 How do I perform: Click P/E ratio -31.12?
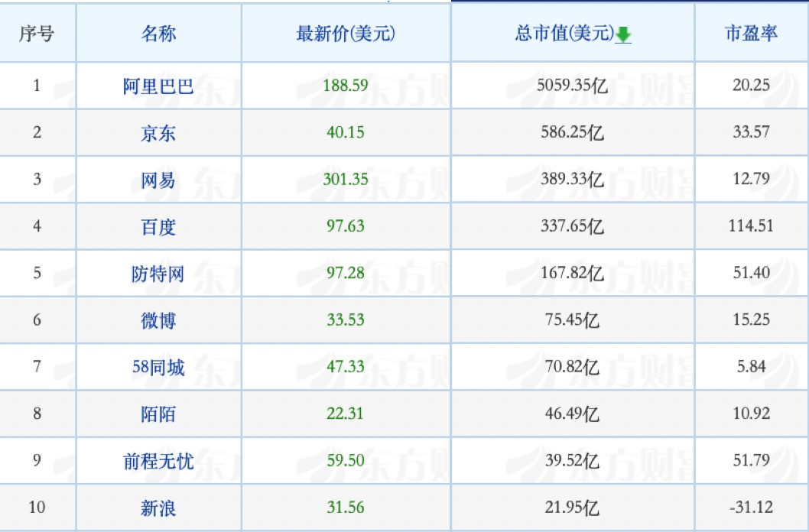(751, 508)
